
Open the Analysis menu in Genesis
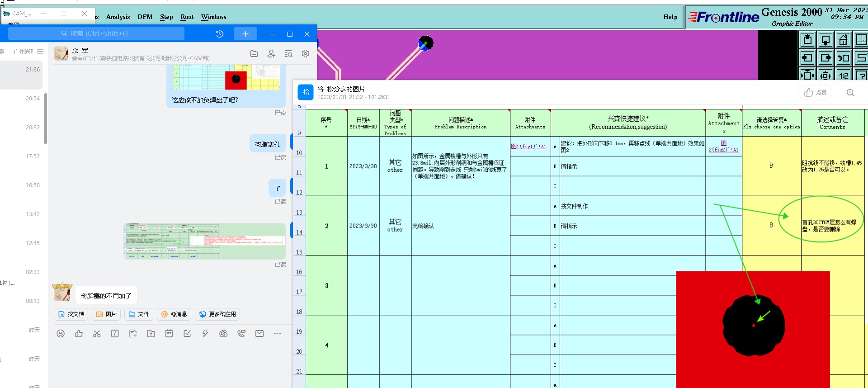tap(118, 17)
